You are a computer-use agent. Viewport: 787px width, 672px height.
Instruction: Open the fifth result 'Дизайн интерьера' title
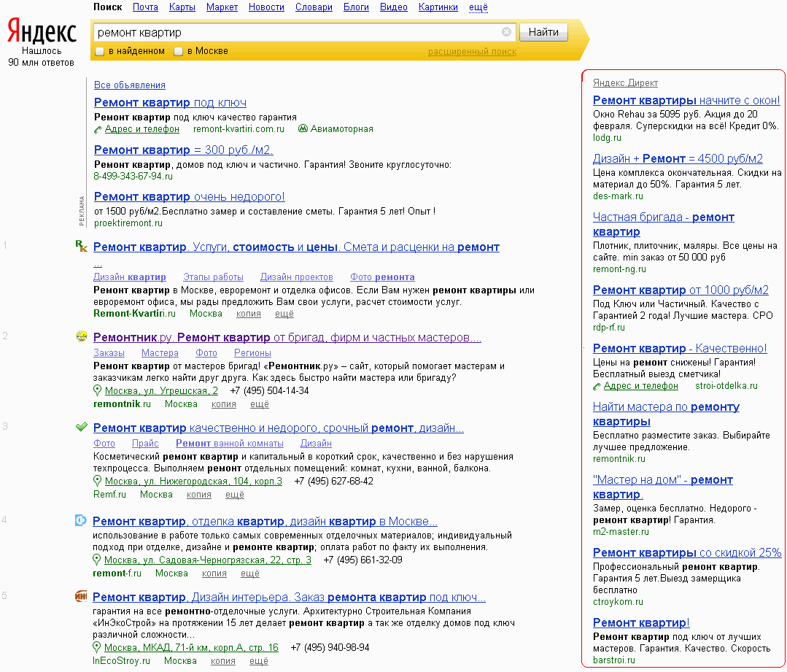click(x=289, y=597)
